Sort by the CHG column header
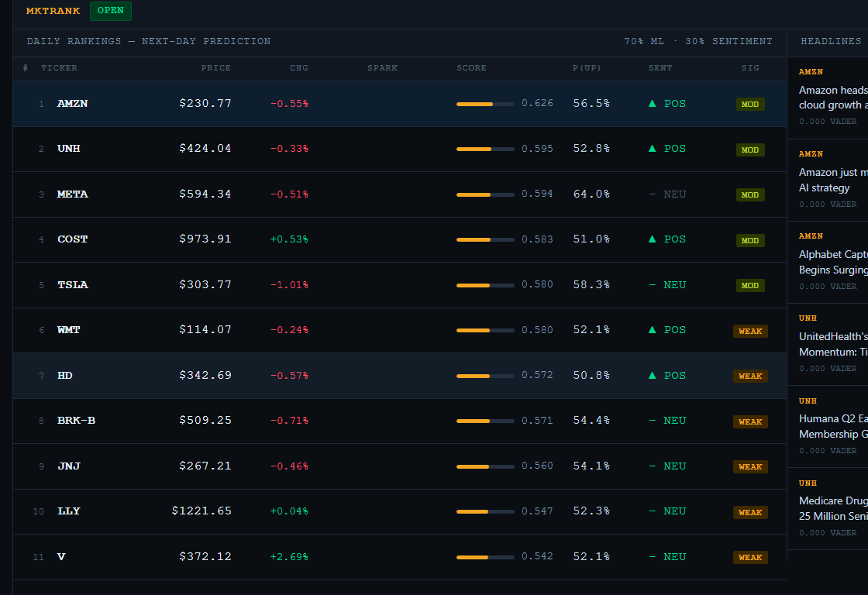The height and width of the screenshot is (595, 868). (x=299, y=68)
